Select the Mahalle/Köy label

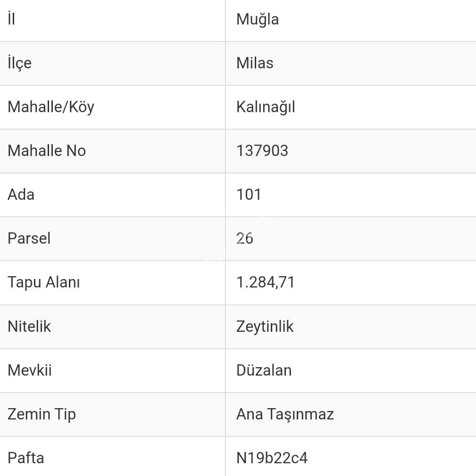[x=51, y=107]
